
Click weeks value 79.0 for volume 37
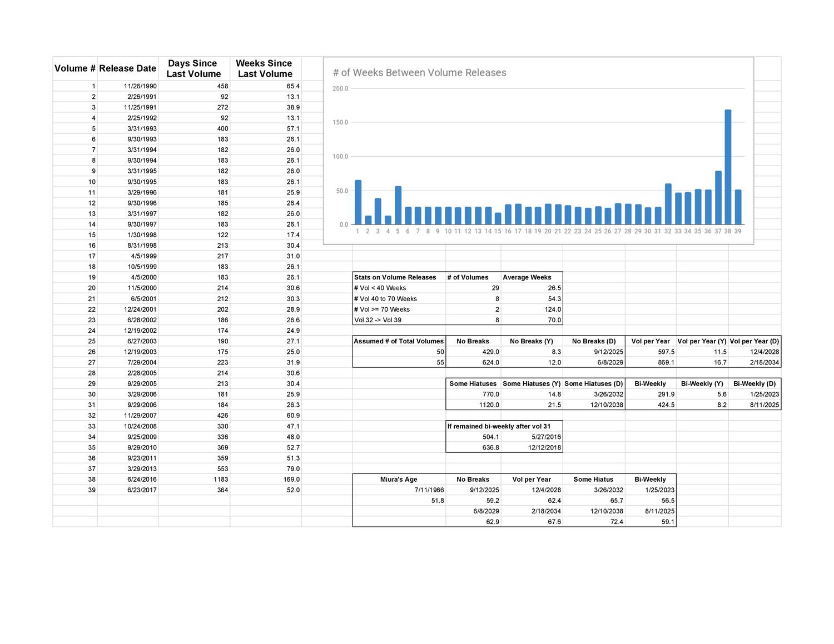point(265,468)
